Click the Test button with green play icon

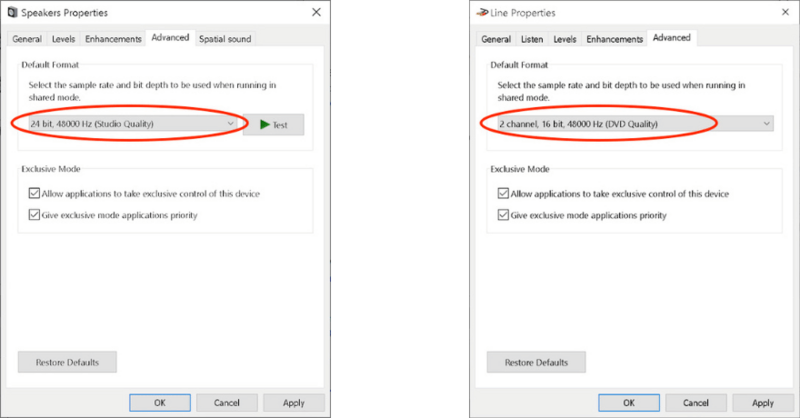coord(273,125)
